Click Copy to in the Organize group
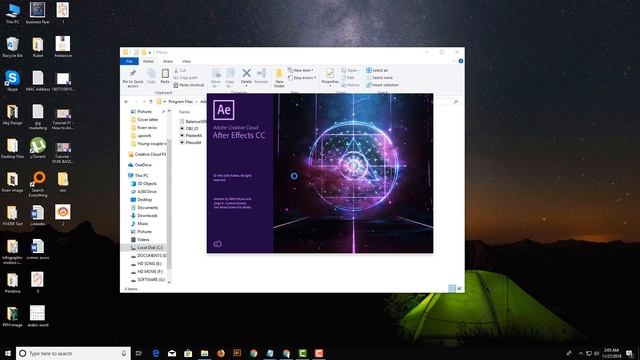Image resolution: width=640 pixels, height=360 pixels. [230, 78]
